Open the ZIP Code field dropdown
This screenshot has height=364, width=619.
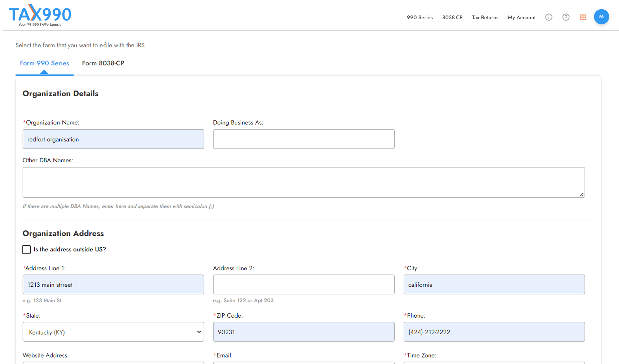click(x=303, y=332)
